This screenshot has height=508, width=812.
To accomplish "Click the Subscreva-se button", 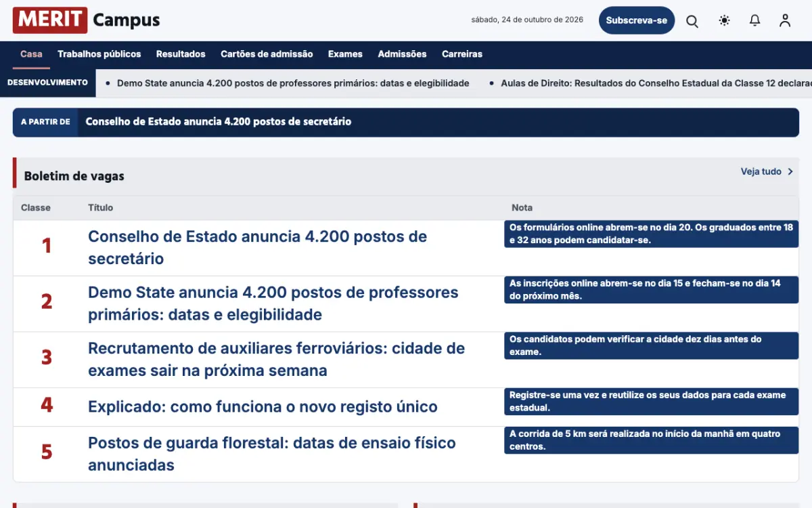I will (636, 20).
